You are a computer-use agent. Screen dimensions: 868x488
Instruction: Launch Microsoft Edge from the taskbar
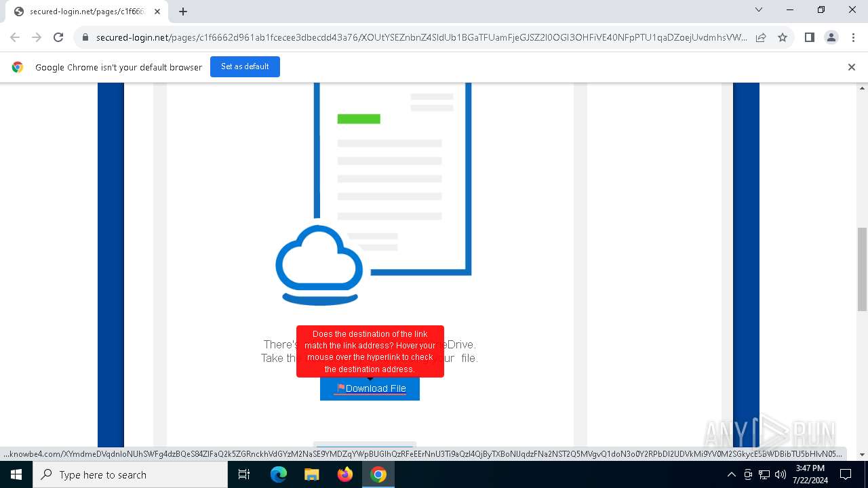coord(279,474)
